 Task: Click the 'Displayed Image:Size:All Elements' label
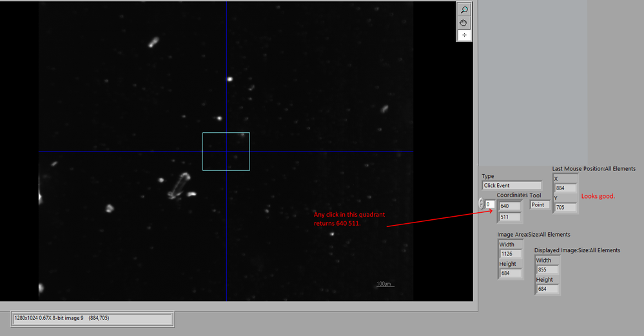[577, 250]
